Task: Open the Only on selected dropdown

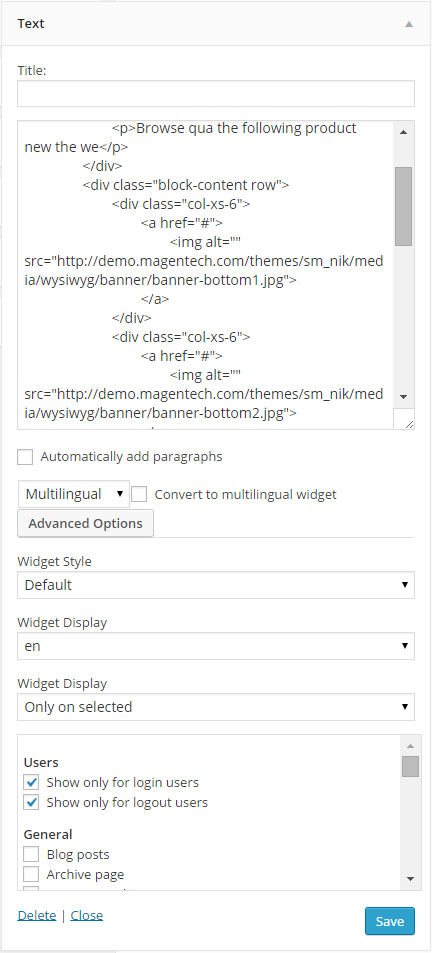Action: pos(216,707)
